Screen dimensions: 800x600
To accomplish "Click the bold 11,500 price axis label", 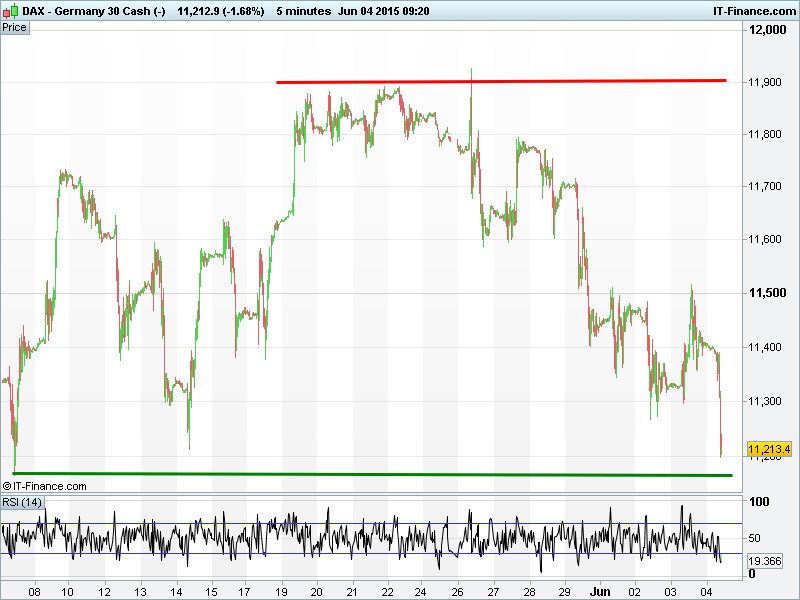I will coord(767,293).
